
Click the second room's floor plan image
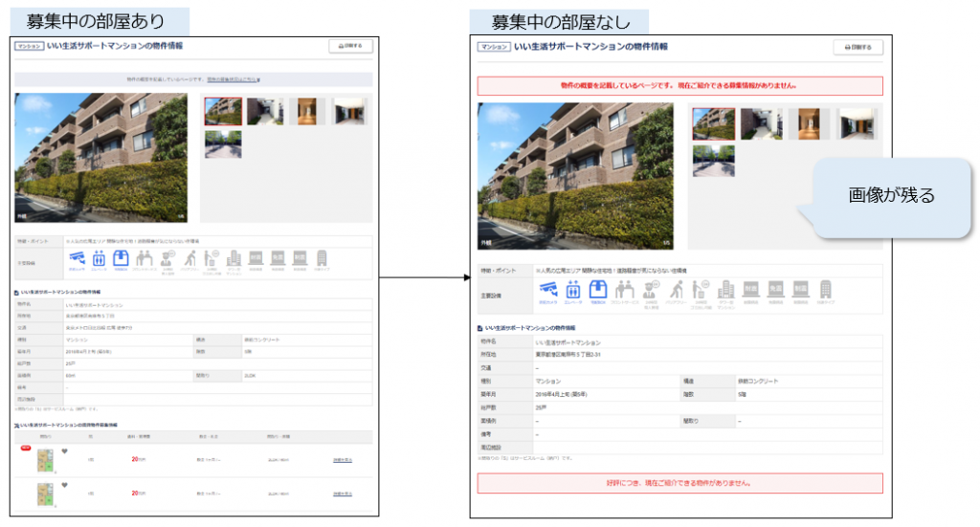[44, 494]
